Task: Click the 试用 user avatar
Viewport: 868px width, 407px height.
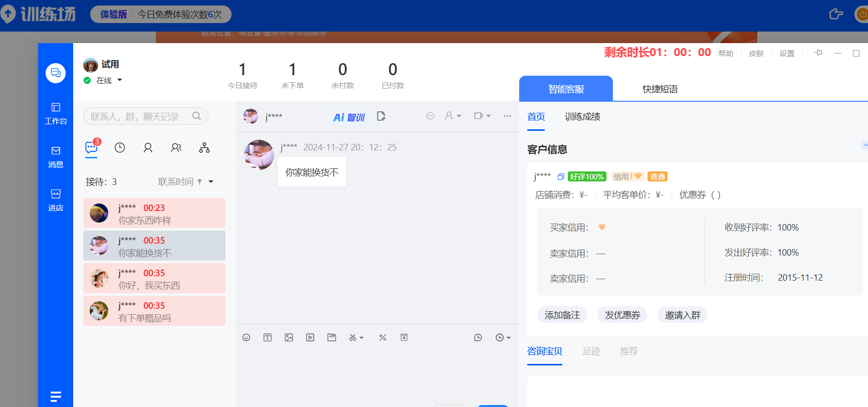Action: 91,65
